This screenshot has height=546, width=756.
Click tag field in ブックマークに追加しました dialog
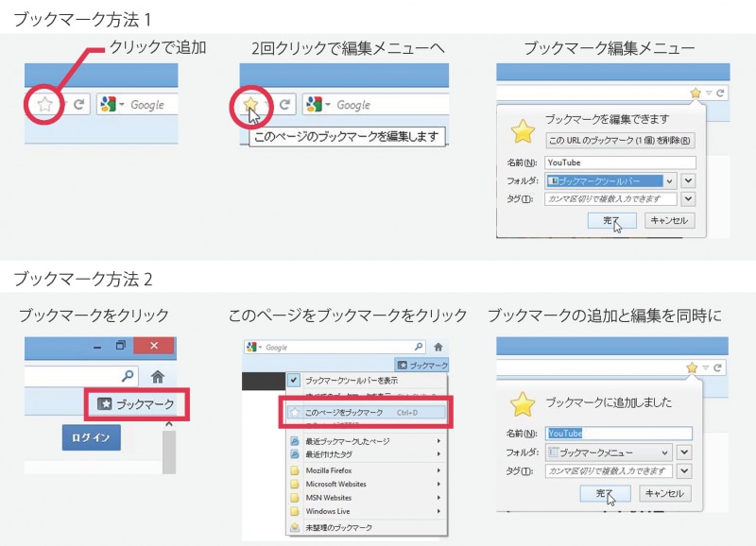(x=609, y=470)
